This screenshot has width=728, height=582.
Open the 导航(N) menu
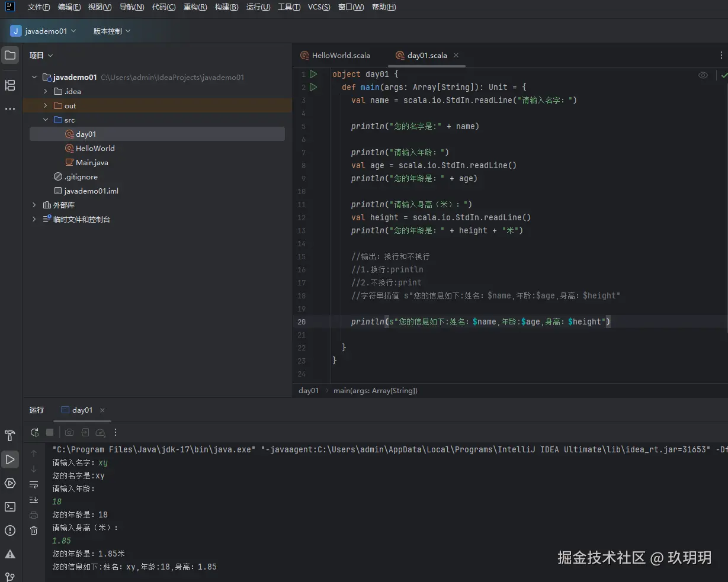[132, 7]
